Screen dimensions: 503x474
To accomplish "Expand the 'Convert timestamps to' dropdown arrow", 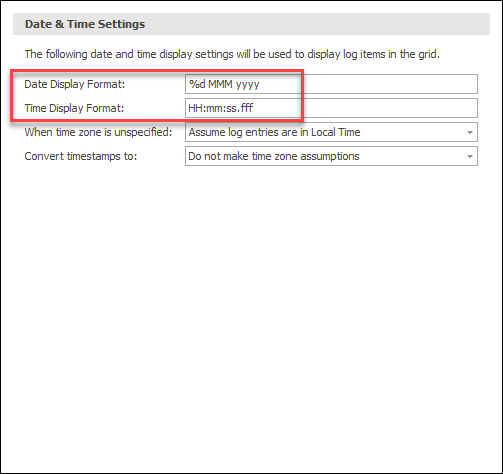I will (x=470, y=156).
